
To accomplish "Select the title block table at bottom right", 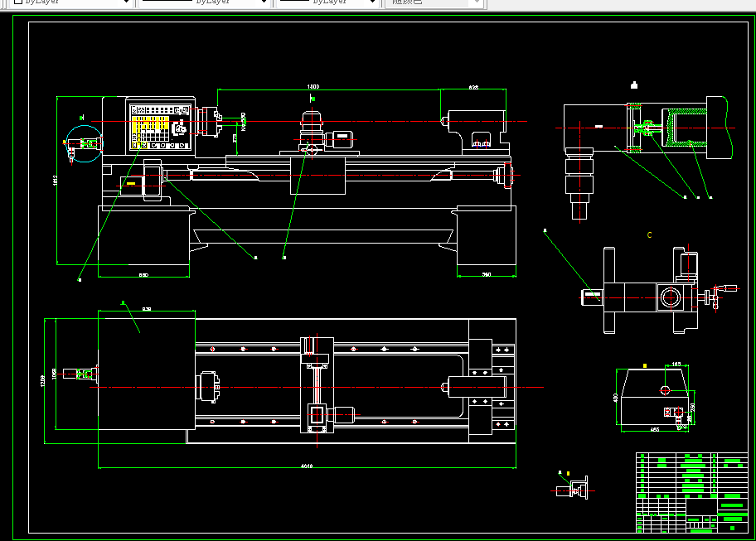I will 692,492.
